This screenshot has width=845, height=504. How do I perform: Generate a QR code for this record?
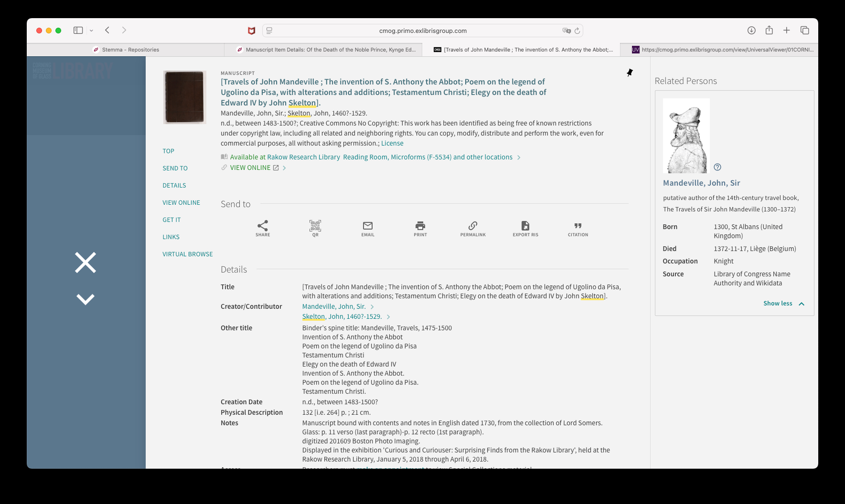[315, 228]
